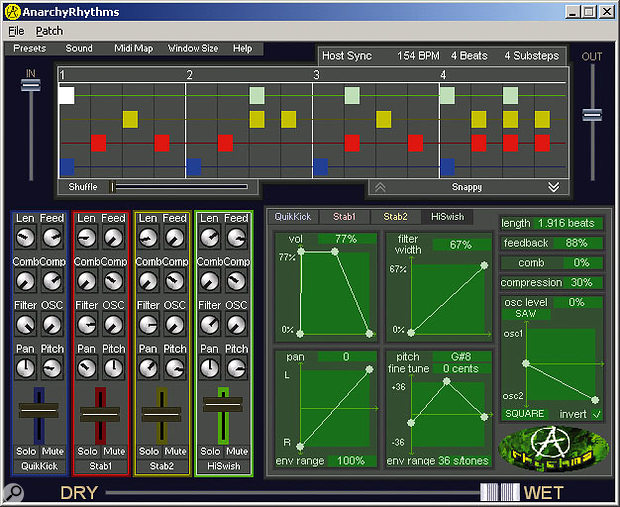Click the blue QuikKick step on beat 3
The height and width of the screenshot is (507, 620).
(320, 167)
